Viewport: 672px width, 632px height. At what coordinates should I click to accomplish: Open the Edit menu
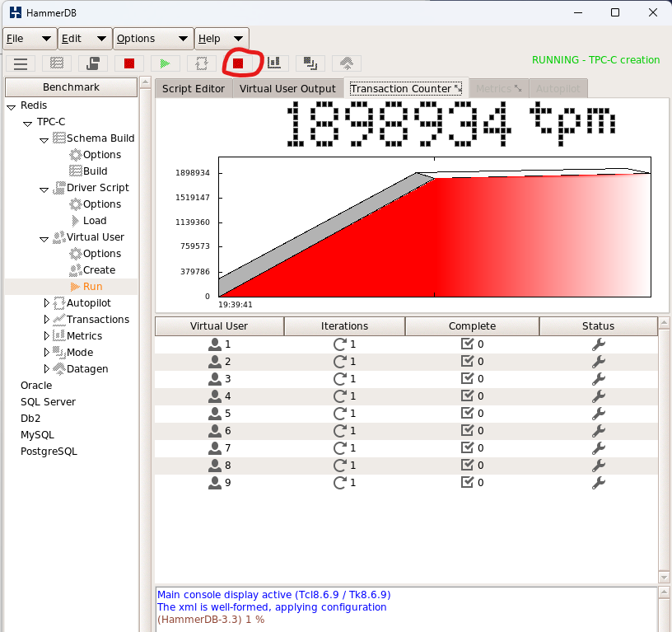tap(85, 39)
